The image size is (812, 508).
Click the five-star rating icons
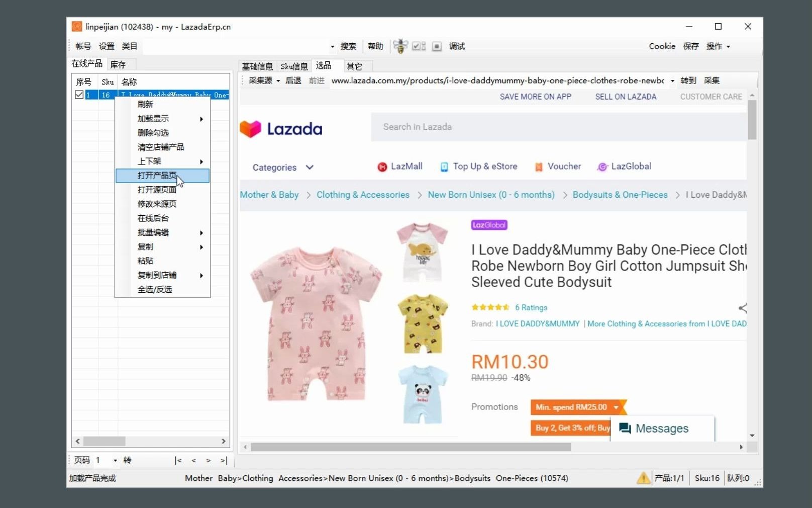[x=490, y=307]
